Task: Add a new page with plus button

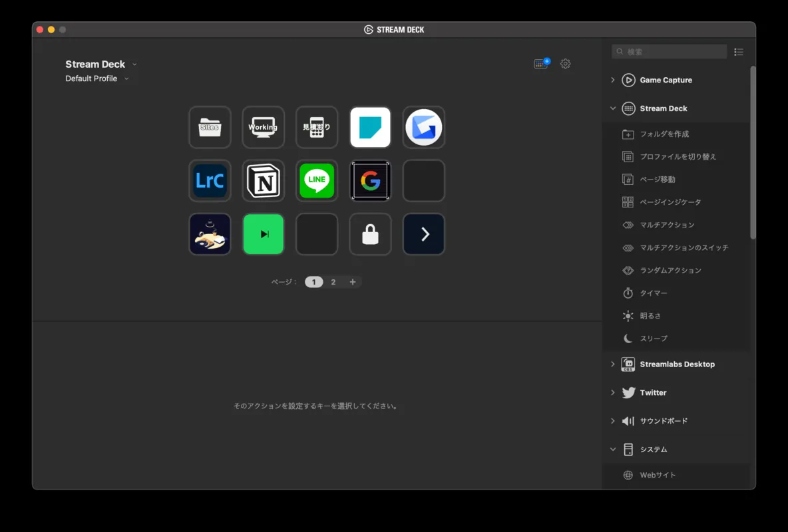Action: (x=353, y=282)
